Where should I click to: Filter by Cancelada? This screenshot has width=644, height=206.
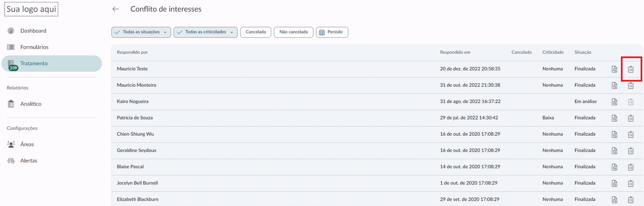pyautogui.click(x=256, y=32)
